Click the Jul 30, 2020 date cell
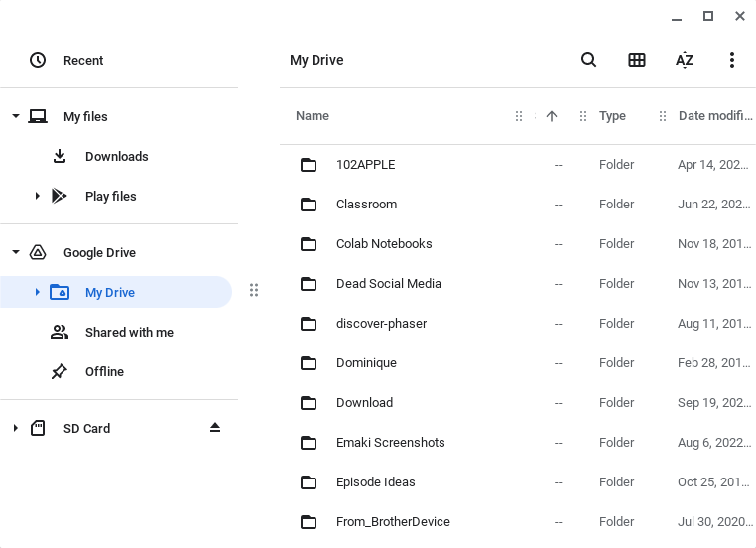Viewport: 756px width, 548px height. click(x=715, y=521)
